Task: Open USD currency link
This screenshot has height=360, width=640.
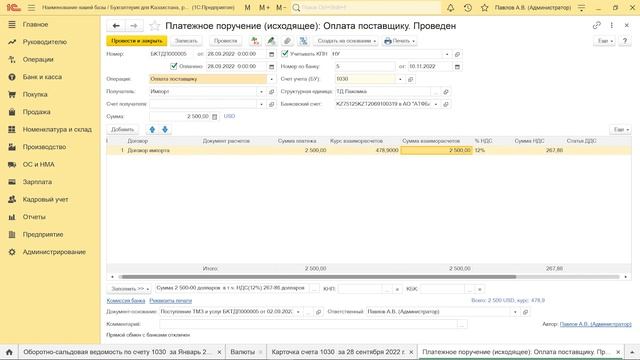Action: point(229,116)
